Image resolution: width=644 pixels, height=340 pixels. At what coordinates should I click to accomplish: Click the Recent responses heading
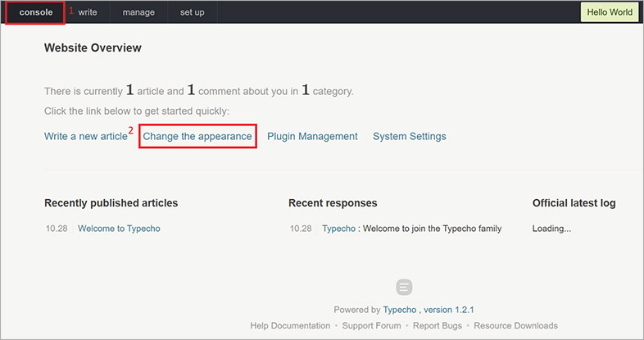[333, 203]
